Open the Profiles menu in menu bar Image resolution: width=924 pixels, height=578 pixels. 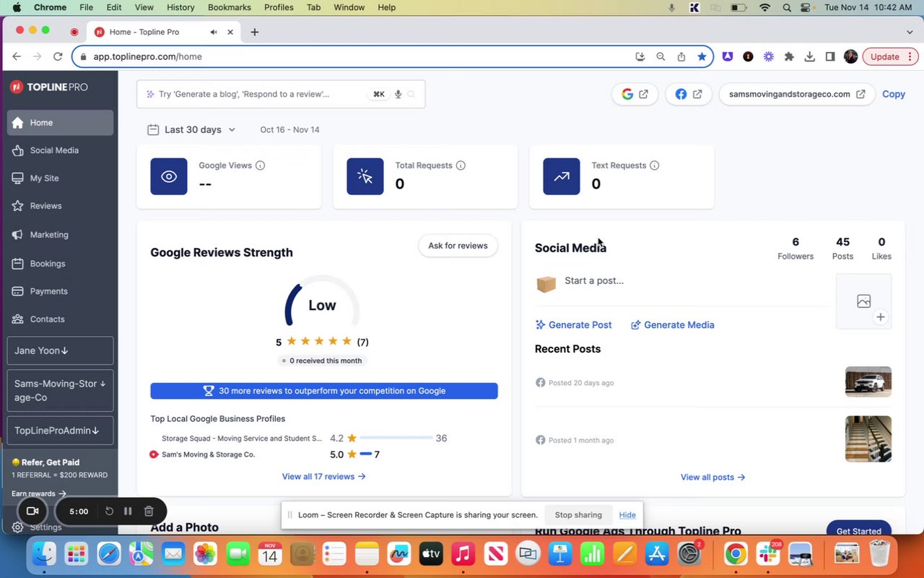point(279,7)
